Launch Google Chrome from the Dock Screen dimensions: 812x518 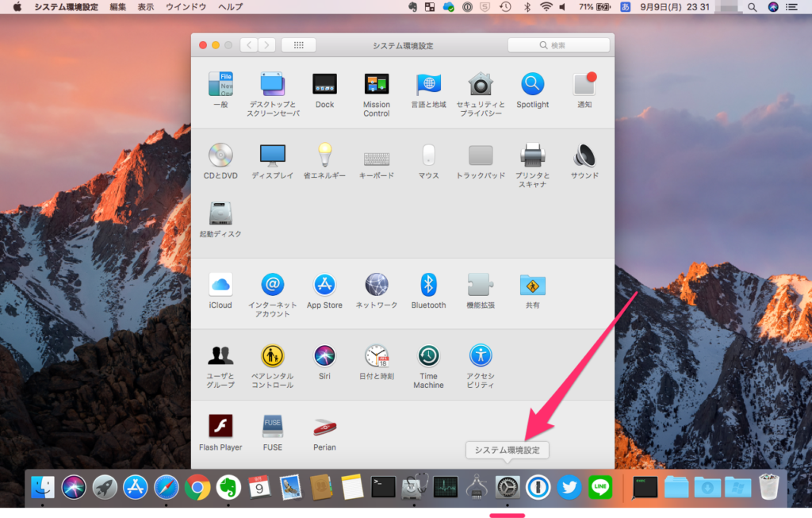click(x=197, y=486)
